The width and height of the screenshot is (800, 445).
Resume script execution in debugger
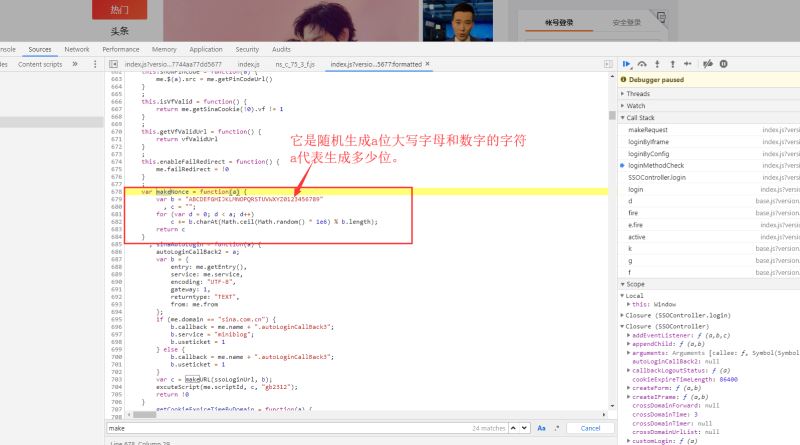(x=627, y=64)
